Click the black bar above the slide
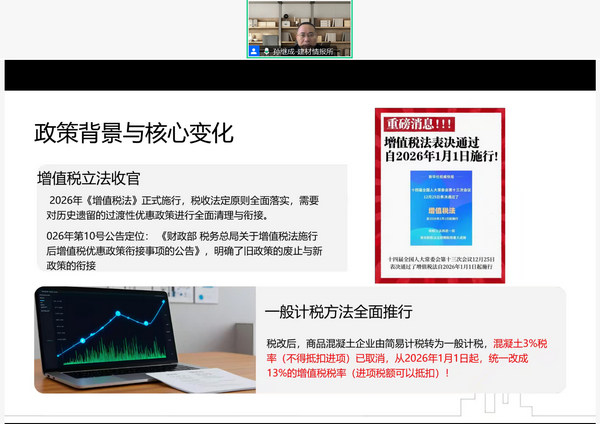The image size is (600, 424). (300, 75)
